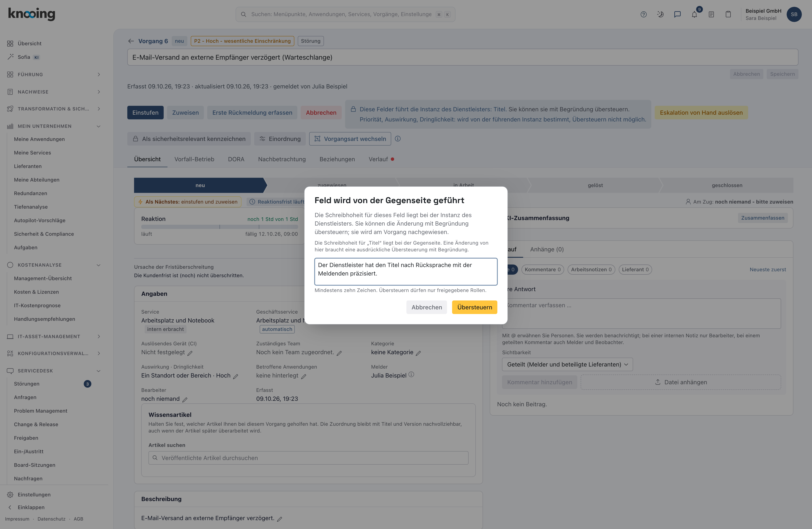This screenshot has height=529, width=812.
Task: Switch to the Nachbetrachtung tab
Action: (x=282, y=159)
